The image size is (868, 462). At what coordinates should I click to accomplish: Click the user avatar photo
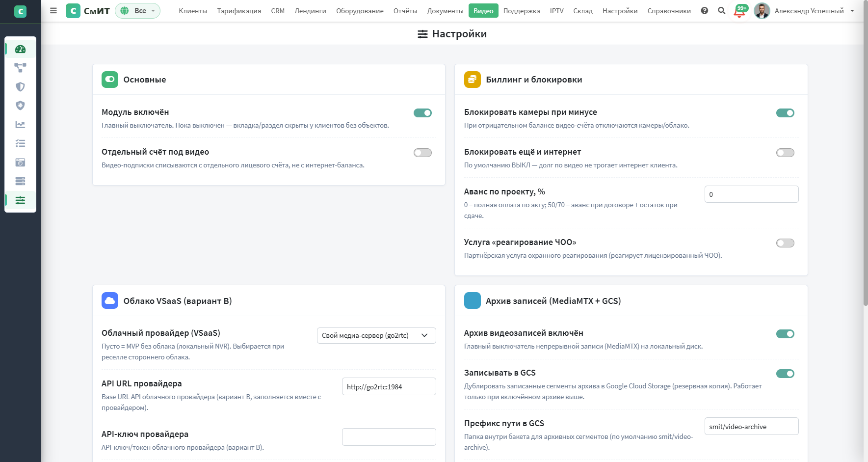(762, 11)
